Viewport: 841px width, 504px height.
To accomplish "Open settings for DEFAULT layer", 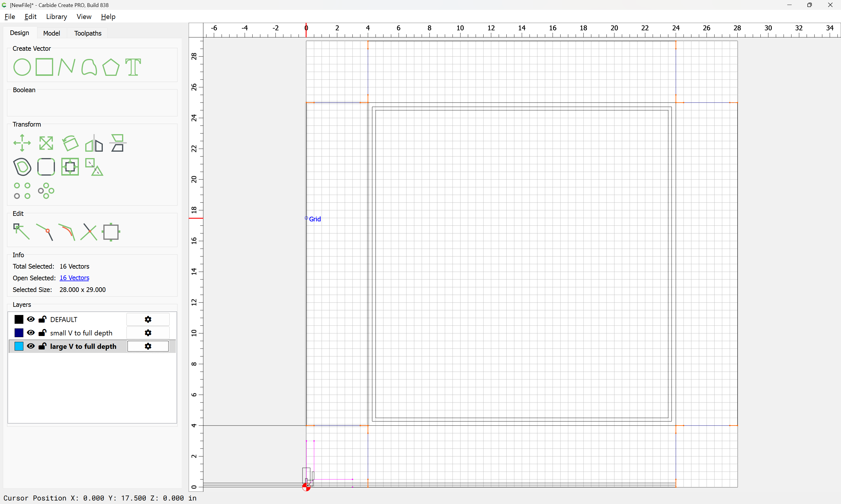I will click(x=148, y=319).
